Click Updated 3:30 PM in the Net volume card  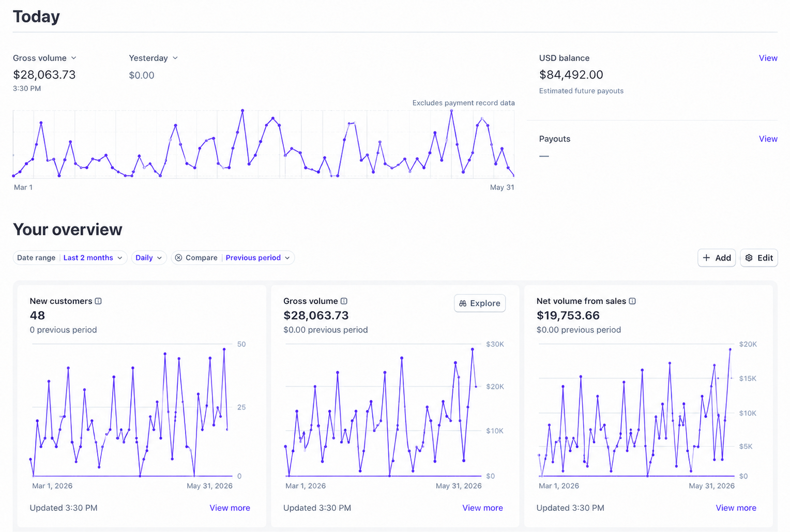tap(570, 508)
